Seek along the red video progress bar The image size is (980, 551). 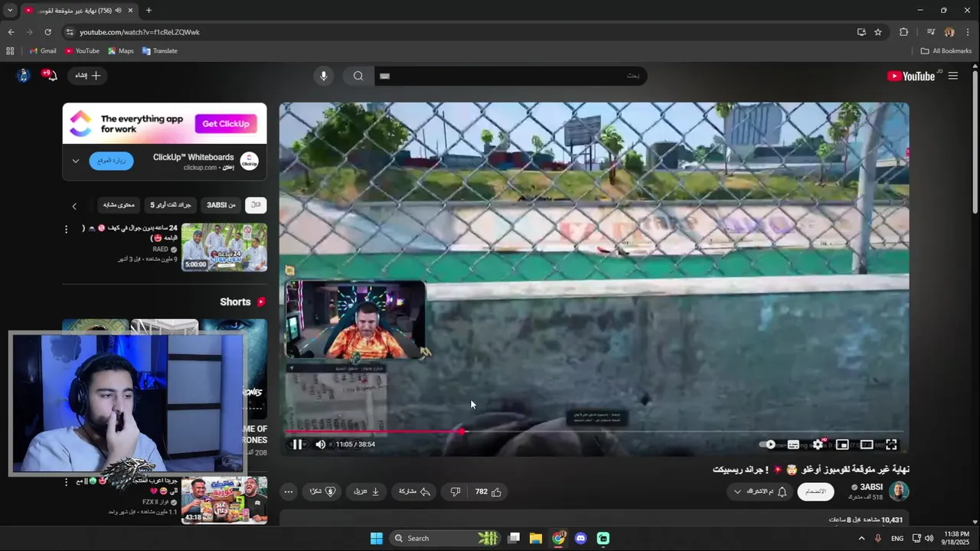tap(594, 432)
